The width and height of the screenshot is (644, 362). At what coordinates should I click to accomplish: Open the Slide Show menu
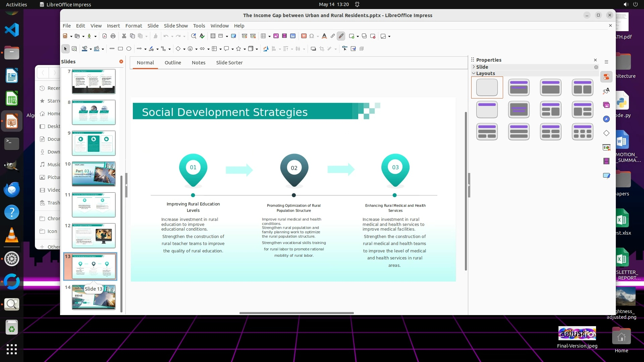tap(176, 26)
